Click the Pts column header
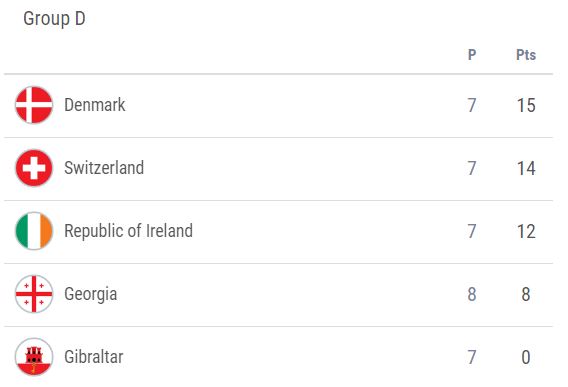Image resolution: width=568 pixels, height=387 pixels. tap(526, 55)
